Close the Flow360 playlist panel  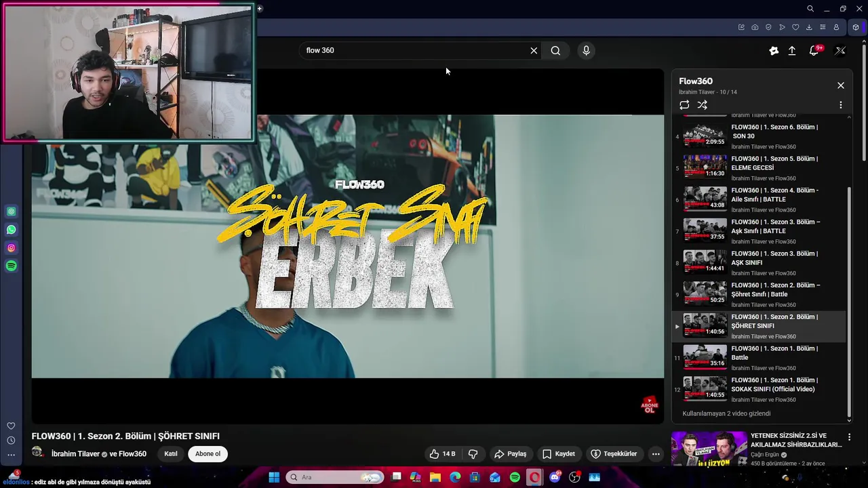point(841,85)
